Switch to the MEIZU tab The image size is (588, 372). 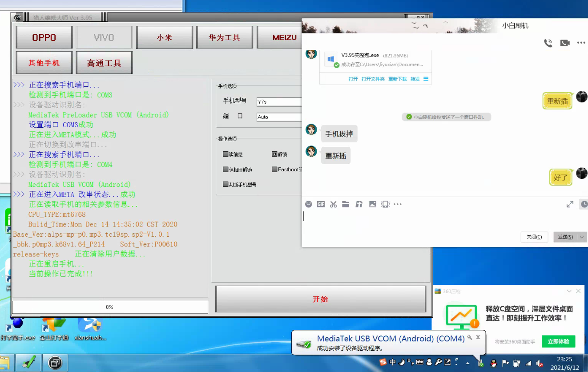click(280, 37)
